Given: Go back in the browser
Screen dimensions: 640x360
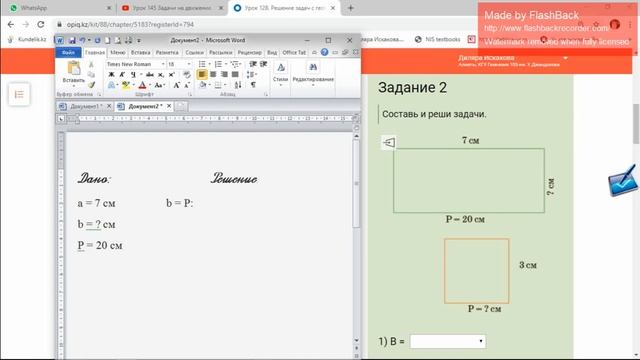Looking at the screenshot, I should [11, 24].
